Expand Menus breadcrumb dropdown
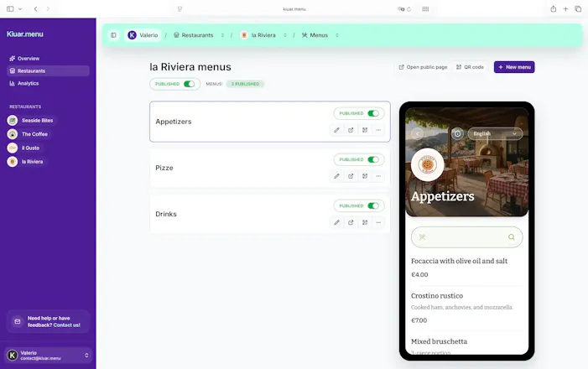Image resolution: width=588 pixels, height=369 pixels. pyautogui.click(x=337, y=35)
